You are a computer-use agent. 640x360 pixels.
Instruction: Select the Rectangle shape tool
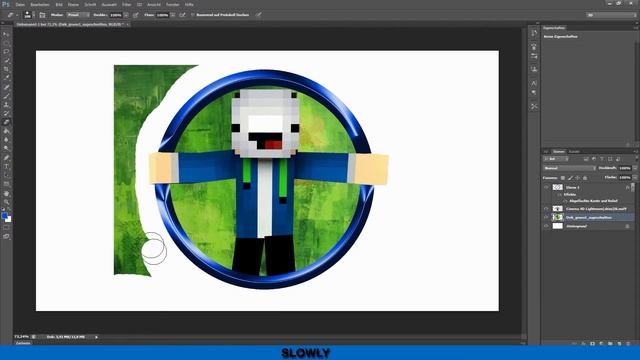[x=6, y=184]
